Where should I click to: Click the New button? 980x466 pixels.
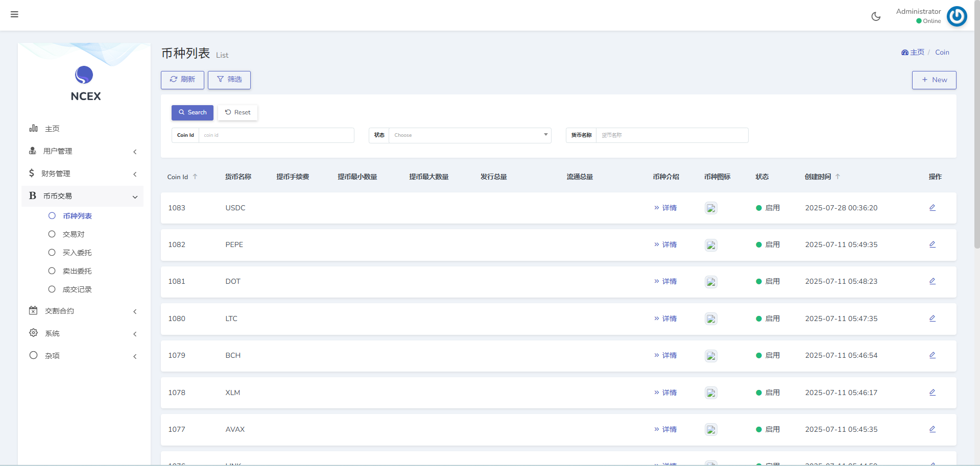coord(934,80)
